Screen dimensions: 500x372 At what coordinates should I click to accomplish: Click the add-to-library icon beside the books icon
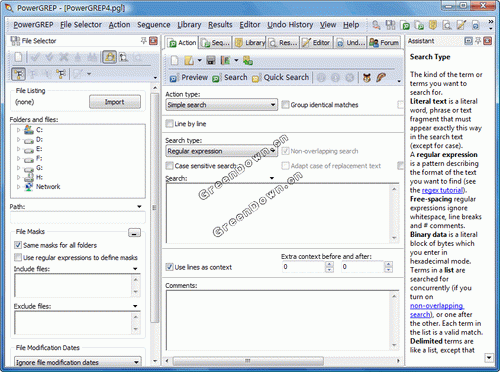(248, 60)
